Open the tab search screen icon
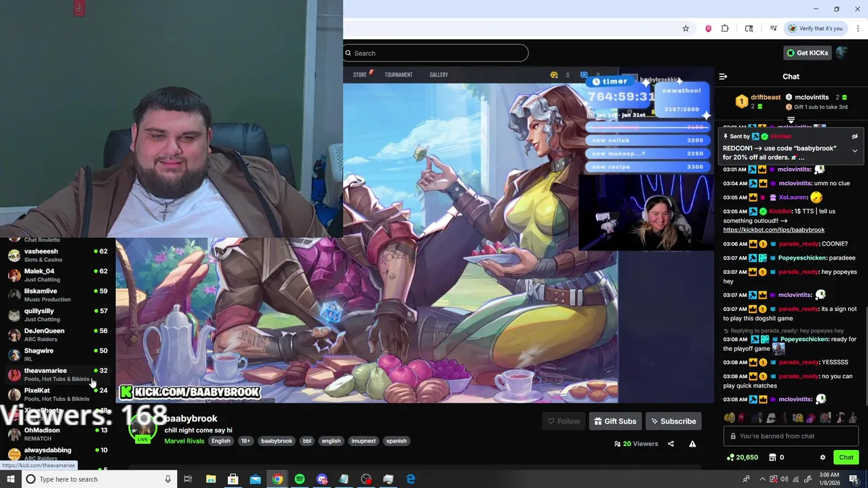 pyautogui.click(x=749, y=28)
